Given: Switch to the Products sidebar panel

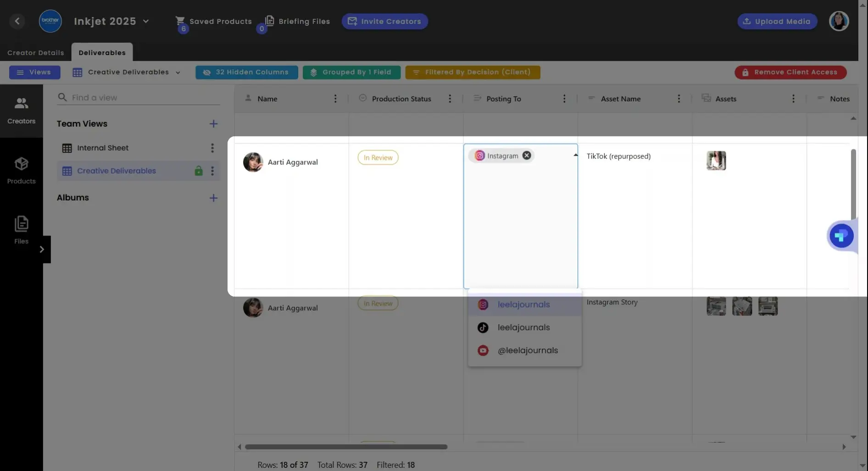Looking at the screenshot, I should click(21, 170).
